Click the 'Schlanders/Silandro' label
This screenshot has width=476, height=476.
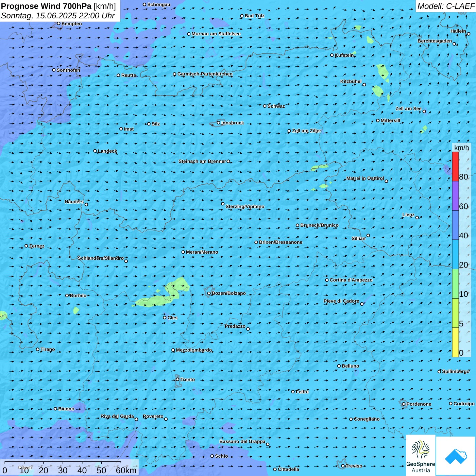(x=101, y=258)
